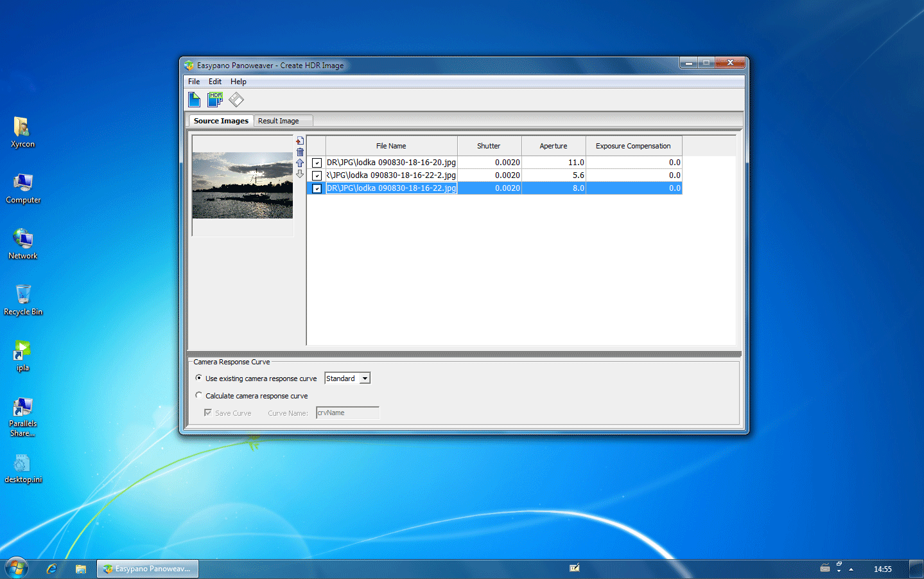Screen dimensions: 924x579
Task: Toggle the Save Curve checkbox
Action: click(208, 413)
